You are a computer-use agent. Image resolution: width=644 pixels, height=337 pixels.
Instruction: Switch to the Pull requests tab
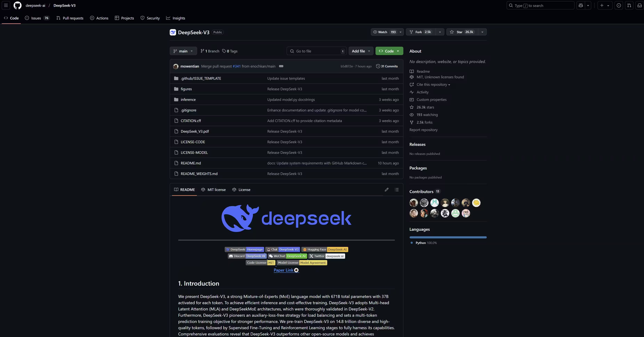70,18
